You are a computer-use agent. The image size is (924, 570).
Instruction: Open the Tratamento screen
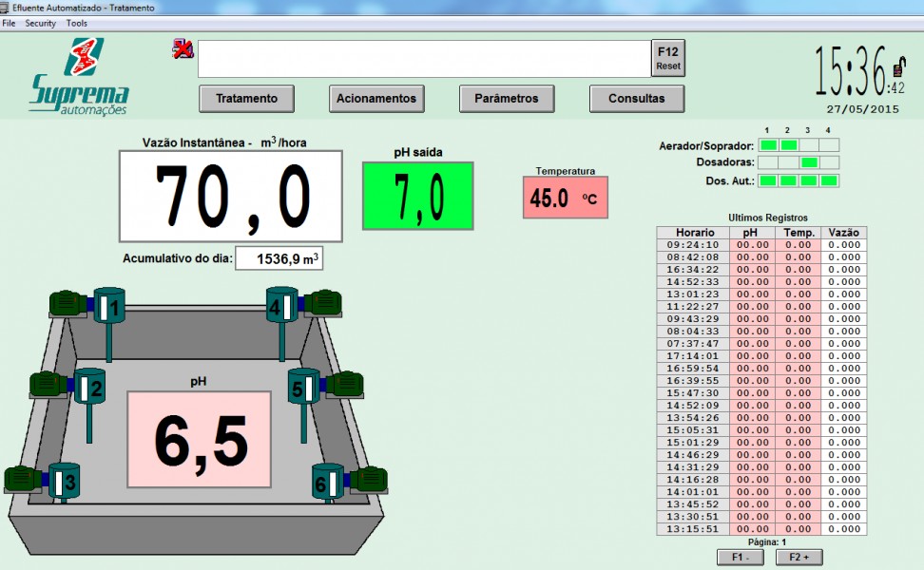246,99
